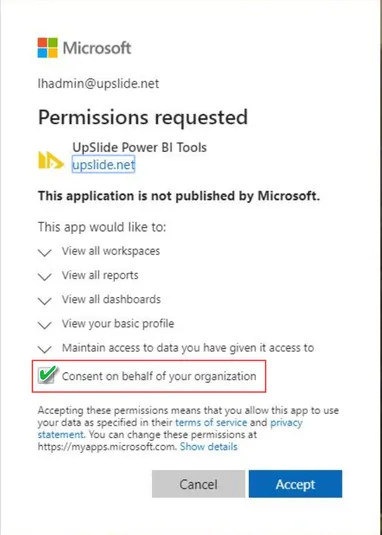
Task: Accept the requested permissions
Action: (x=295, y=484)
